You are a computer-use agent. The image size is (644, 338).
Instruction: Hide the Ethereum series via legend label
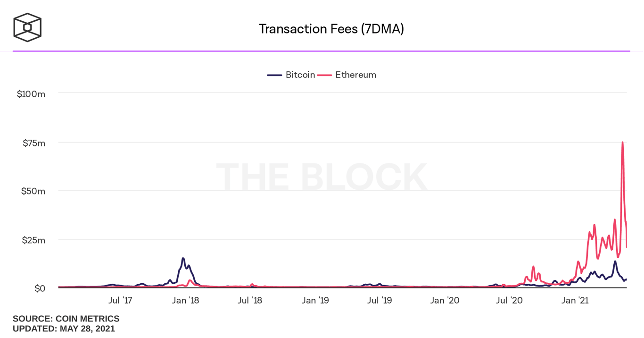tap(355, 75)
